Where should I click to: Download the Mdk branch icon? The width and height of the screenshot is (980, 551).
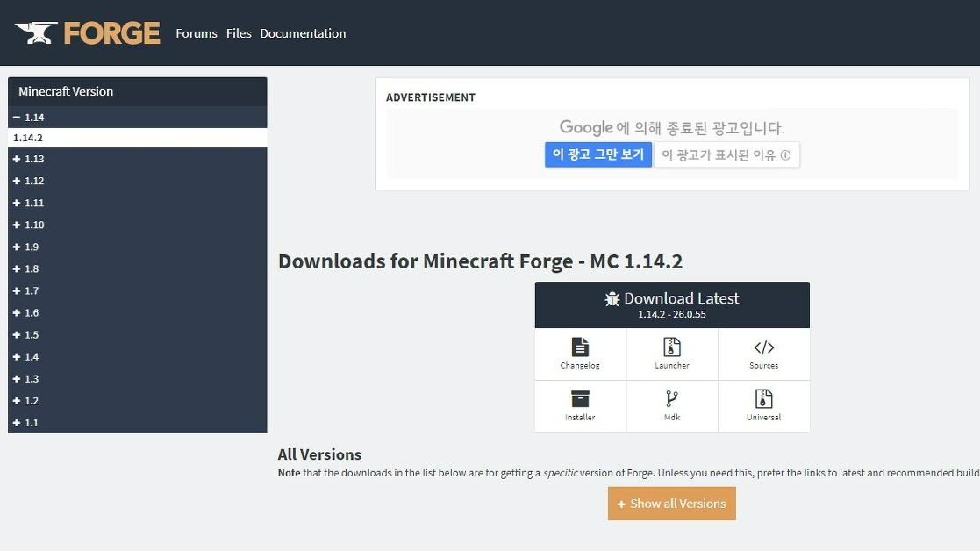[x=672, y=398]
